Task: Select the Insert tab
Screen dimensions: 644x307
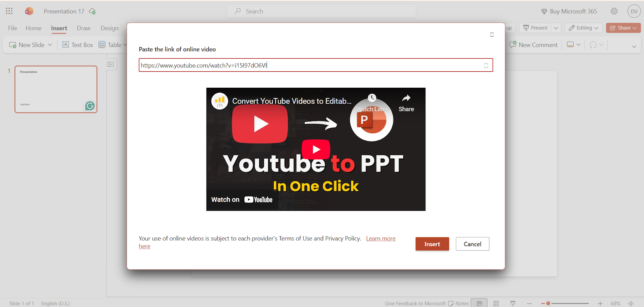Action: tap(59, 28)
